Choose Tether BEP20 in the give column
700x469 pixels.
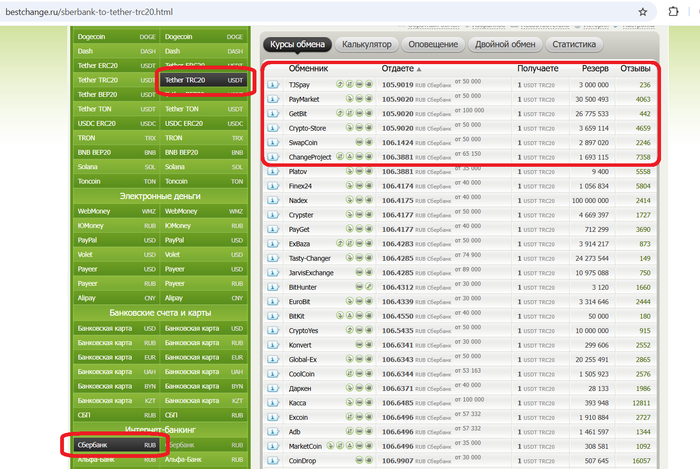click(116, 95)
